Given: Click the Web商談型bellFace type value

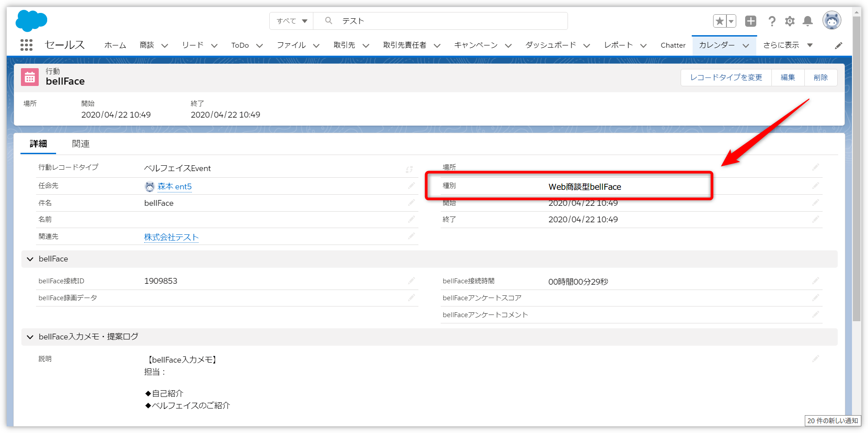Looking at the screenshot, I should (585, 187).
